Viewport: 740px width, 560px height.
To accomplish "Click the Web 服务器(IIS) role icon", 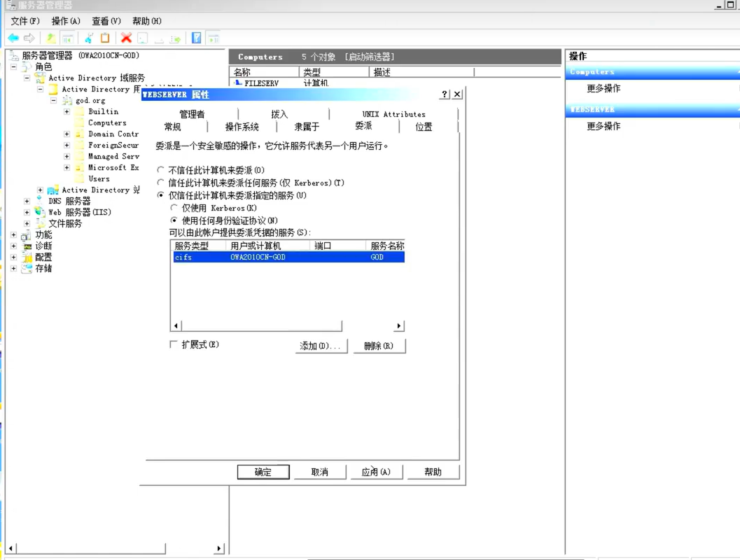I will [41, 212].
